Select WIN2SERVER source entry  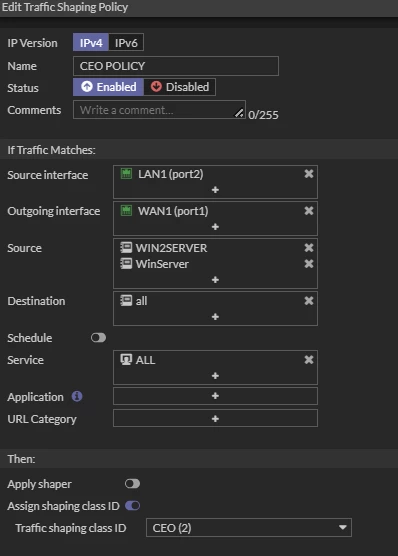pos(171,248)
